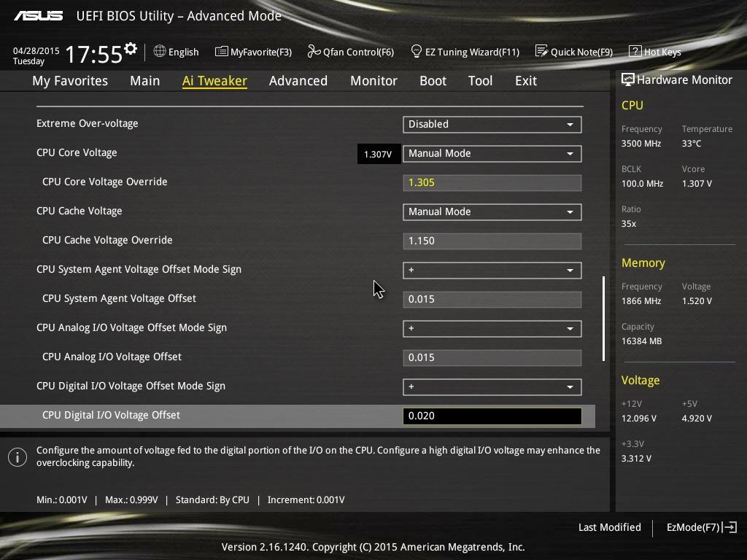
Task: Open the Monitor tab
Action: 373,80
